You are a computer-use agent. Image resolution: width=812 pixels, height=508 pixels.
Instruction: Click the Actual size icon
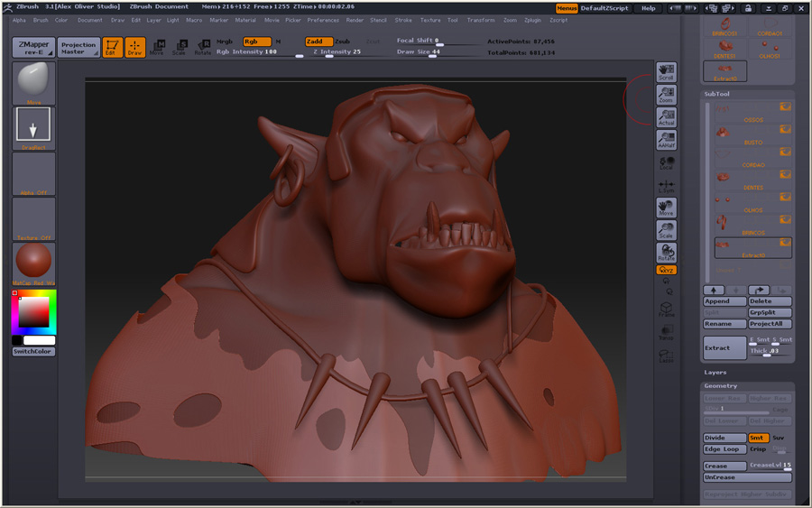coord(666,116)
